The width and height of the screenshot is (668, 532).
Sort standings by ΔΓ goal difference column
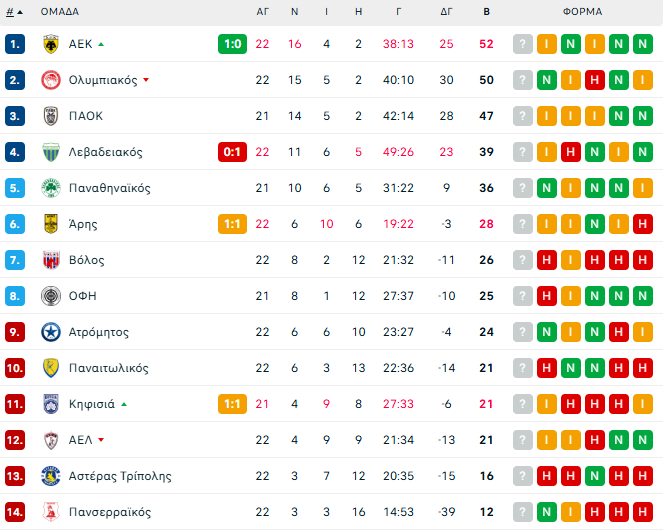coord(446,12)
